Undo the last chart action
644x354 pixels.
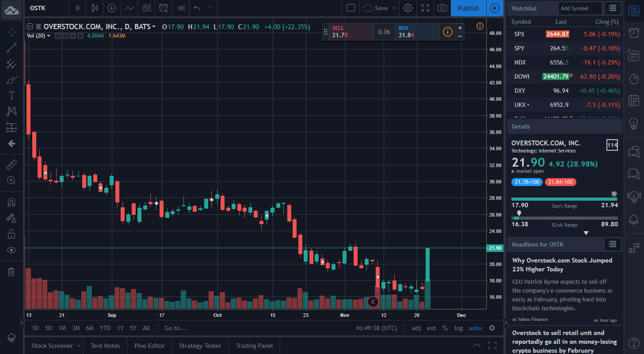click(197, 8)
